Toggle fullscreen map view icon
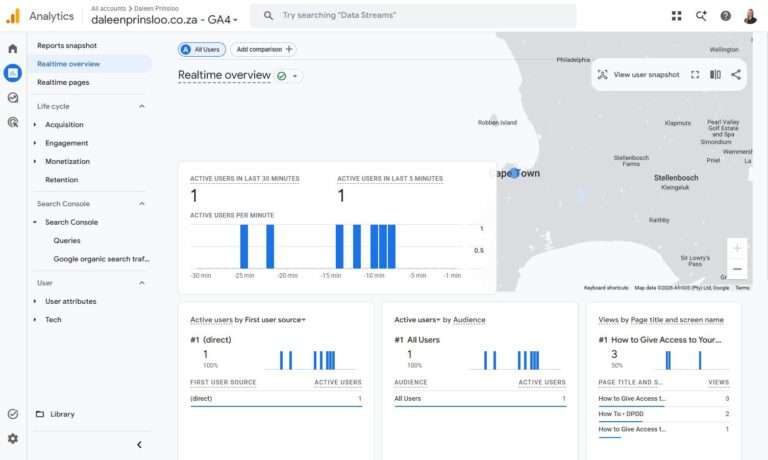 tap(695, 74)
